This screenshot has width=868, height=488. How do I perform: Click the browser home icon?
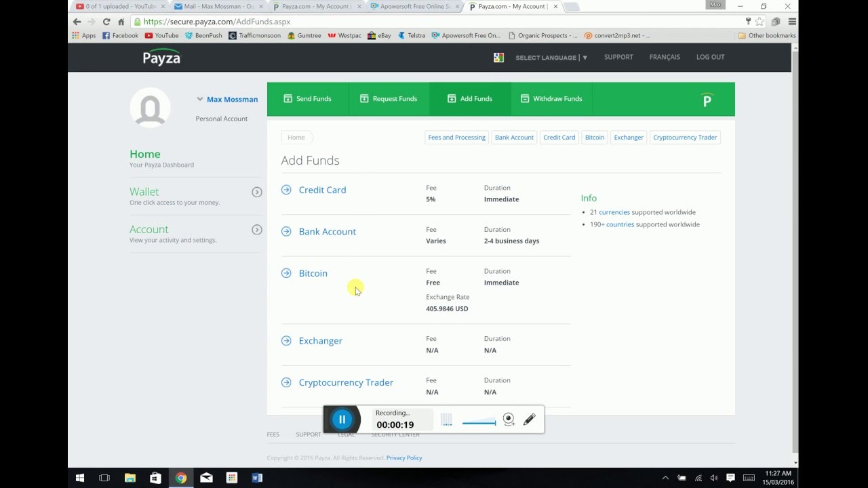pyautogui.click(x=121, y=22)
